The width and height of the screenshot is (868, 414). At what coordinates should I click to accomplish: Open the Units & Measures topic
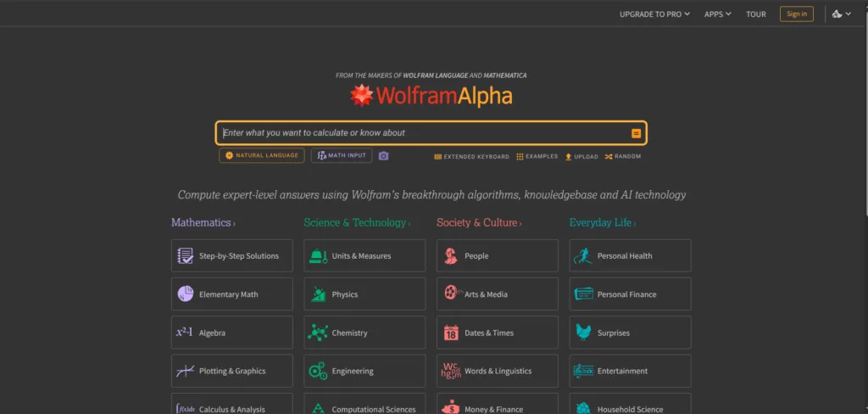(364, 256)
